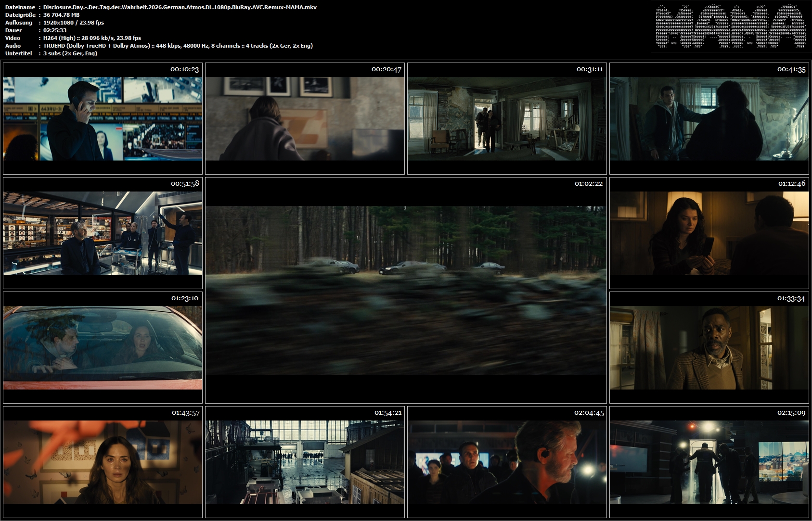Click the thumbnail at timestamp 00:10:23
The width and height of the screenshot is (812, 521).
coord(103,118)
